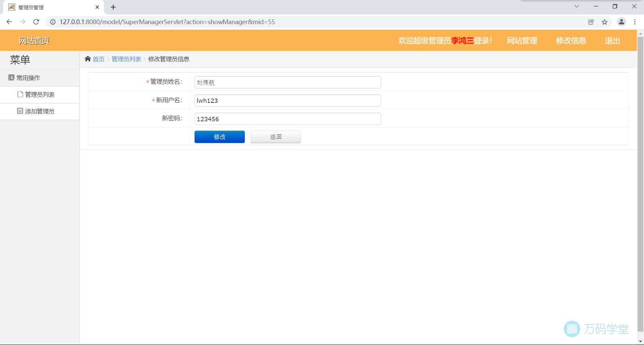Click the 首页 breadcrumb link
Image resolution: width=644 pixels, height=345 pixels.
point(99,59)
